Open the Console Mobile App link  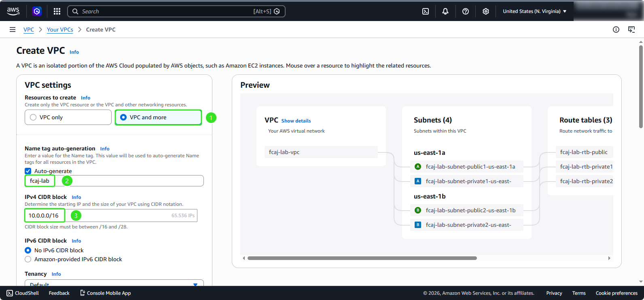click(105, 293)
